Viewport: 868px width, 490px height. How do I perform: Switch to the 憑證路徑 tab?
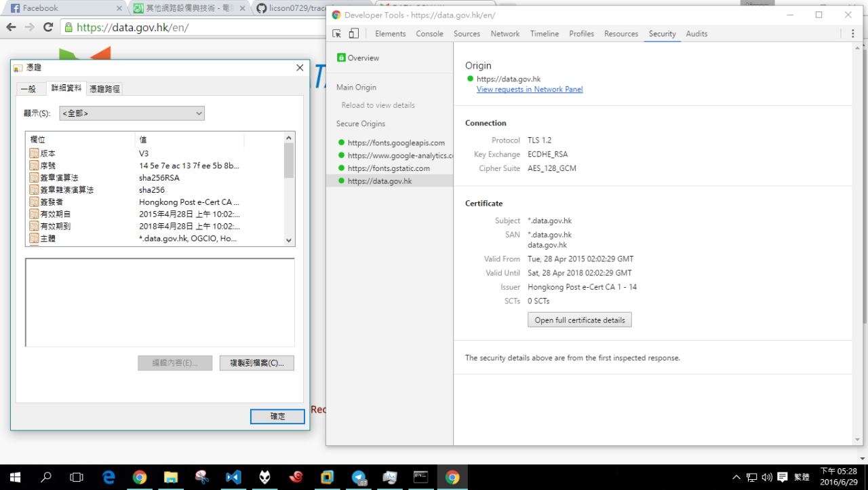click(106, 89)
